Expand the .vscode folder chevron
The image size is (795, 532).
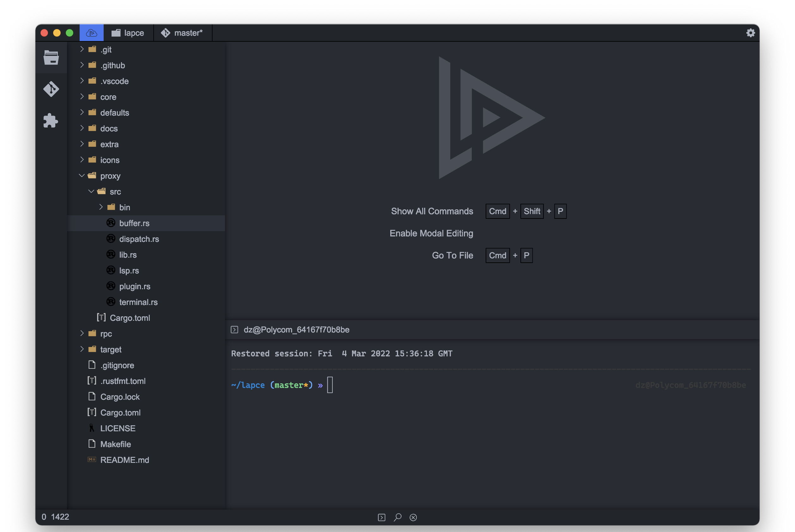tap(82, 81)
